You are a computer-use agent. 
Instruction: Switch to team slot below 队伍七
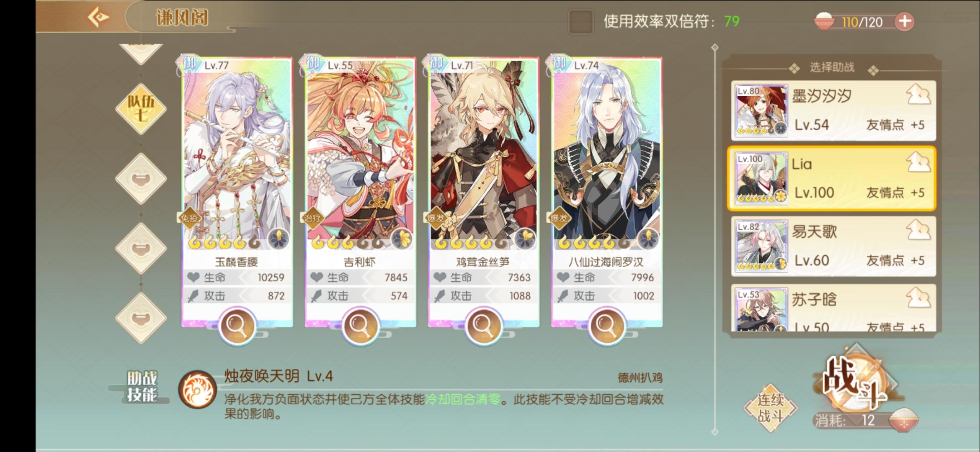click(141, 179)
